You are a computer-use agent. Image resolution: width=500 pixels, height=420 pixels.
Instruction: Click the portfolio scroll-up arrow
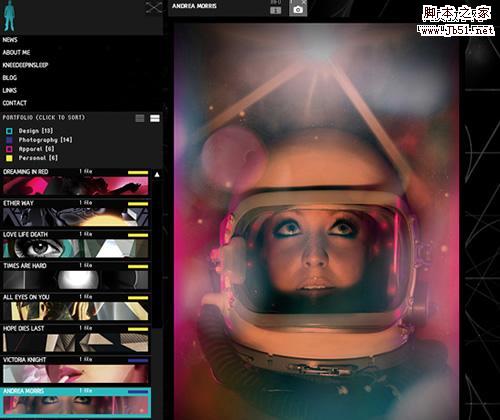click(x=157, y=174)
